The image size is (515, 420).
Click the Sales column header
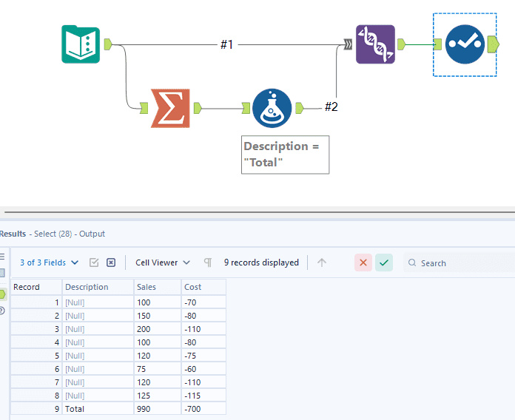(157, 287)
